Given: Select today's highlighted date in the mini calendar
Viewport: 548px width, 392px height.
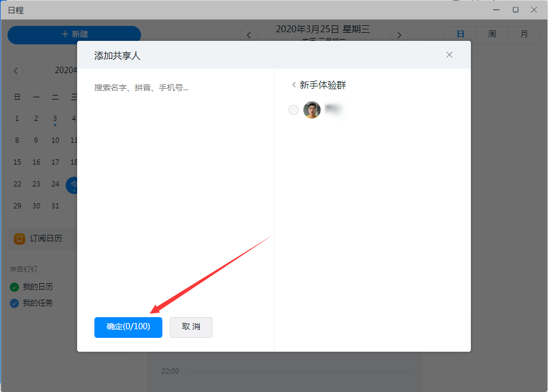Looking at the screenshot, I should pyautogui.click(x=74, y=184).
